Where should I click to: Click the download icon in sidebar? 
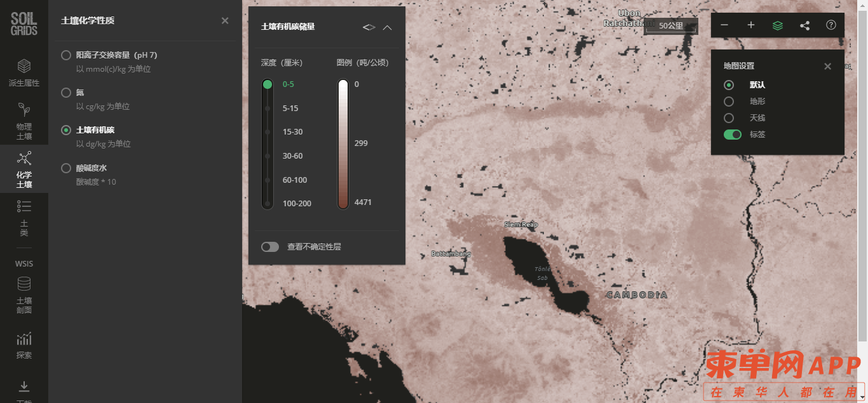(24, 386)
